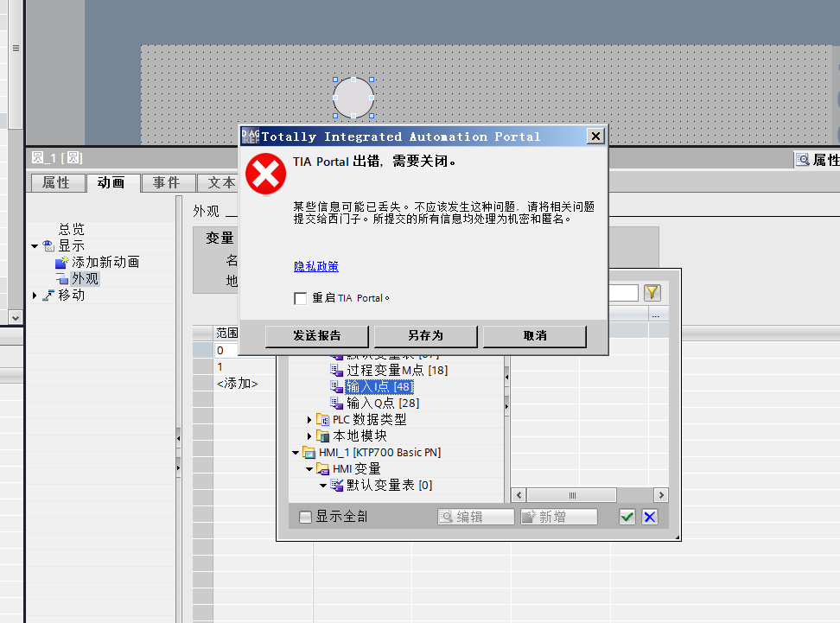This screenshot has height=623, width=840.
Task: Close the TIA Portal error dialog
Action: pos(595,136)
